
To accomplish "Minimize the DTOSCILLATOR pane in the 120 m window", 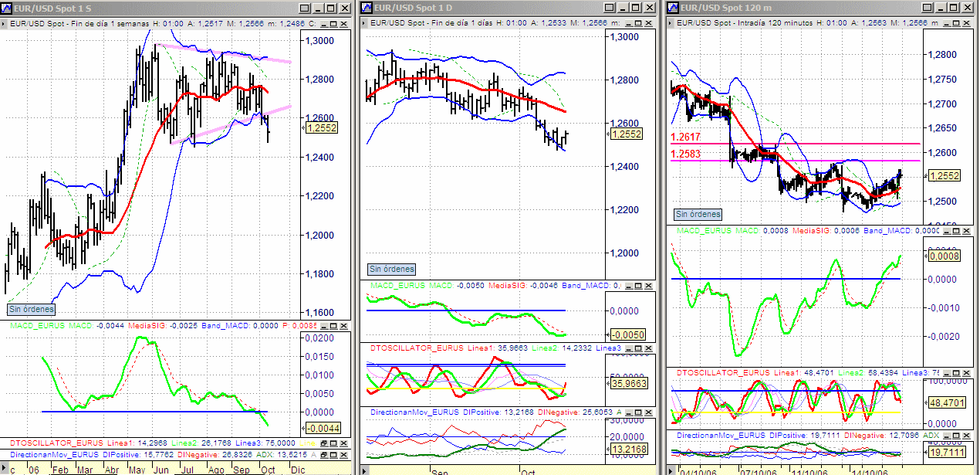I will 947,373.
